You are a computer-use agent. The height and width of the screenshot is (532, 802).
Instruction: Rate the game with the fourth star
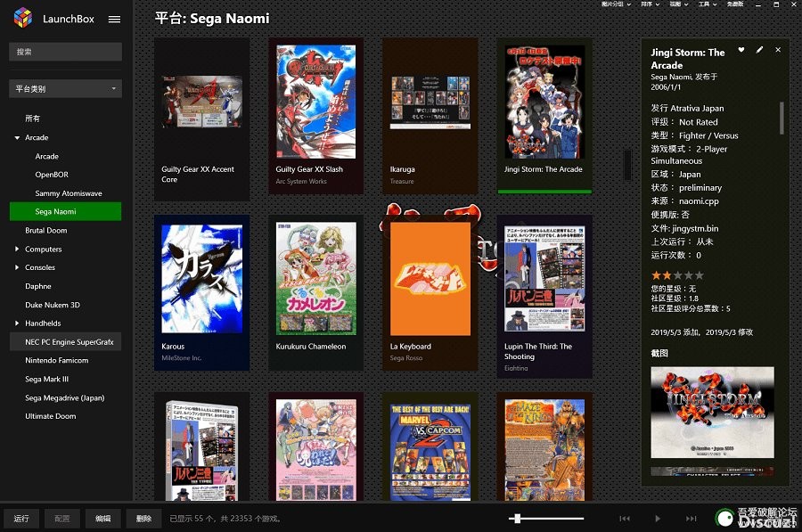point(688,275)
